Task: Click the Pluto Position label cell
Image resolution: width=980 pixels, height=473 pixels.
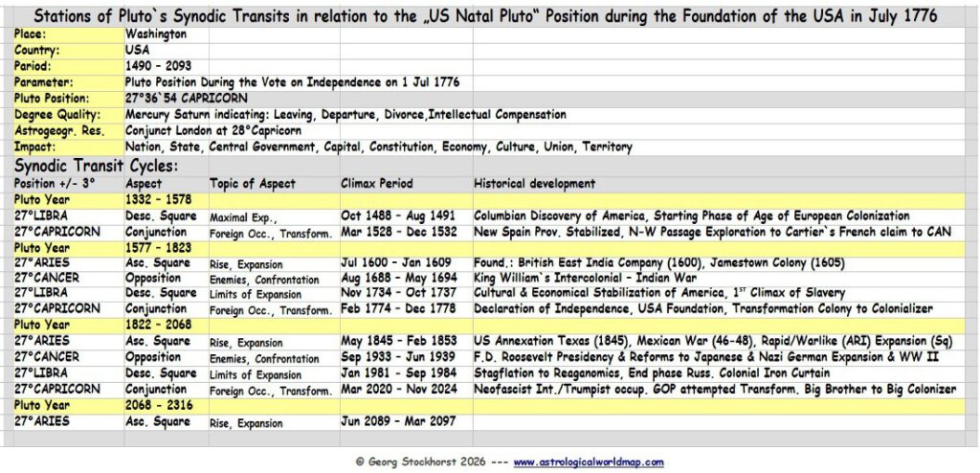Action: tap(68, 99)
